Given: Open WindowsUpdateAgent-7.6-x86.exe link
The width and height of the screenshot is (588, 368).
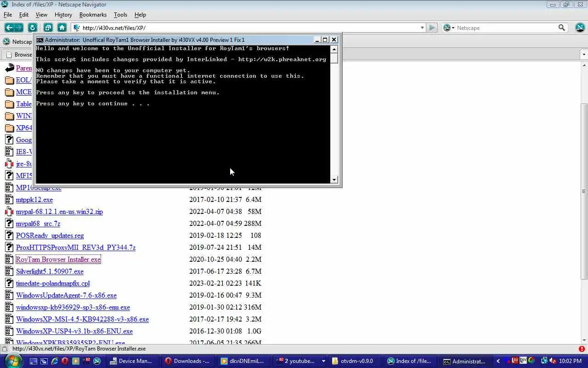Looking at the screenshot, I should click(x=66, y=295).
